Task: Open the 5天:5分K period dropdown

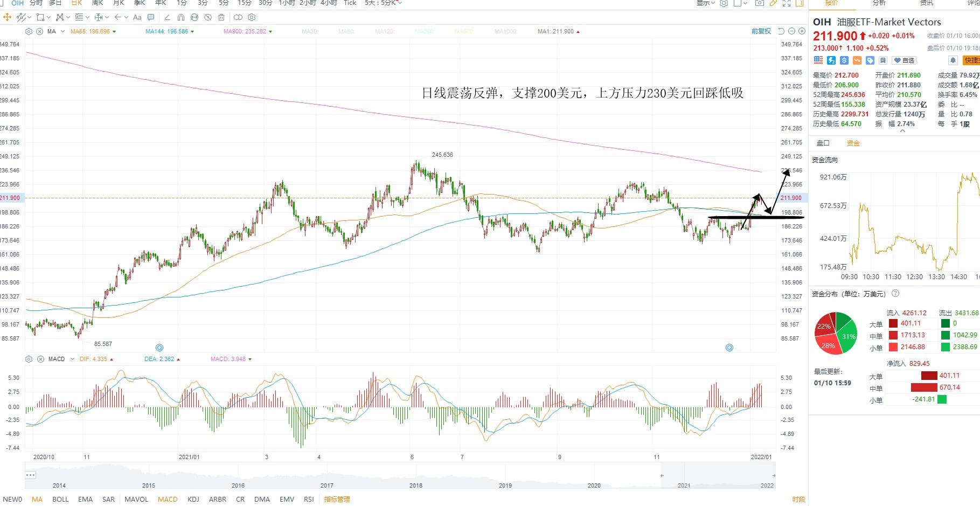Action: click(384, 3)
